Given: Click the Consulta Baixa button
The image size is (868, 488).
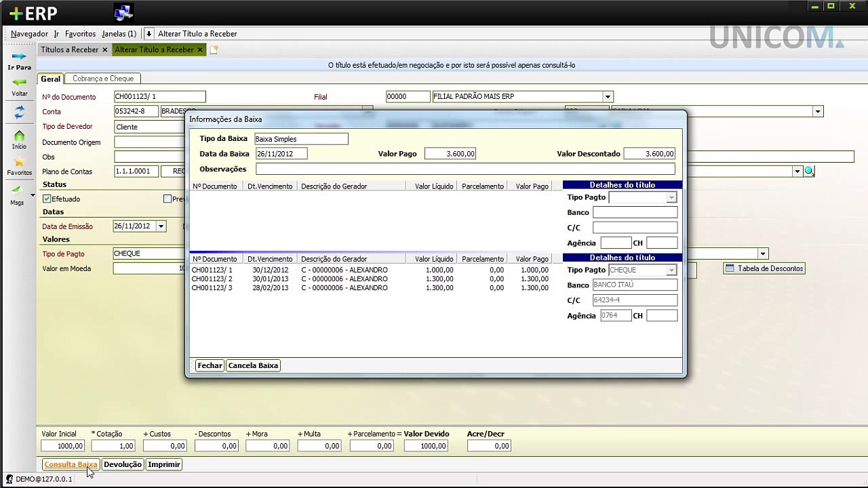Looking at the screenshot, I should coord(71,464).
